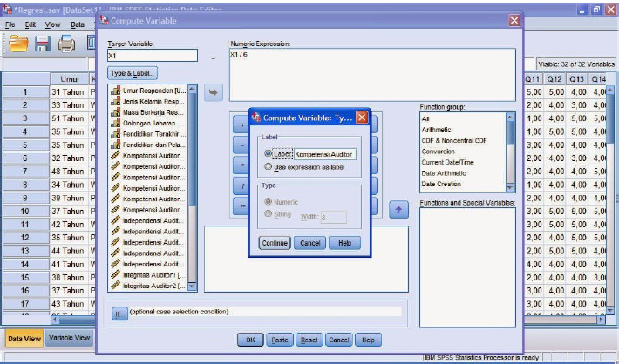Screen dimensions: 619x364
Task: Click the If case selection button
Action: pos(119,313)
